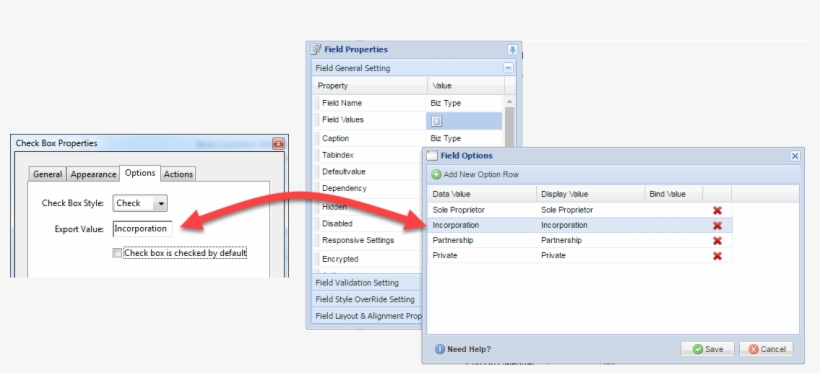This screenshot has height=373, width=820.
Task: Click the Data Value column header
Action: [482, 194]
